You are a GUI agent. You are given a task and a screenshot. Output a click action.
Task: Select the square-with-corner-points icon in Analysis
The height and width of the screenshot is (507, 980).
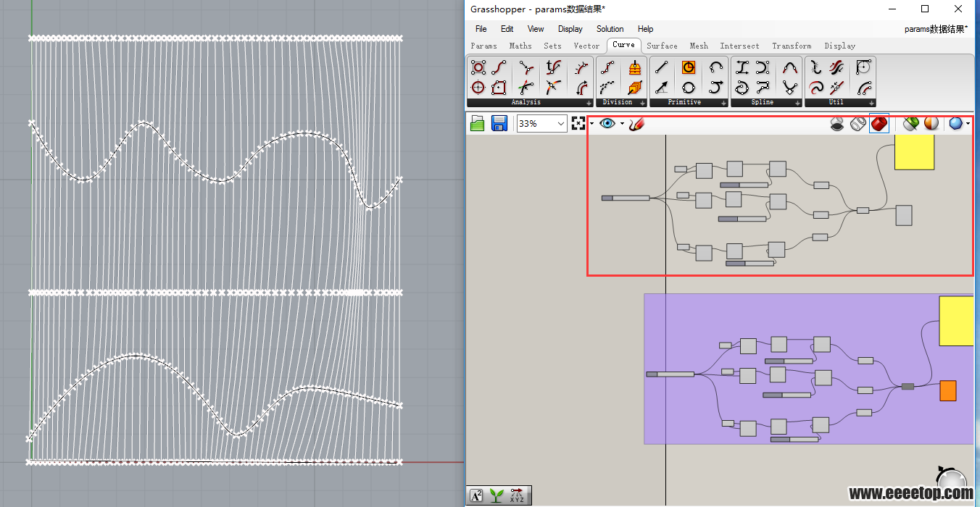click(x=478, y=67)
